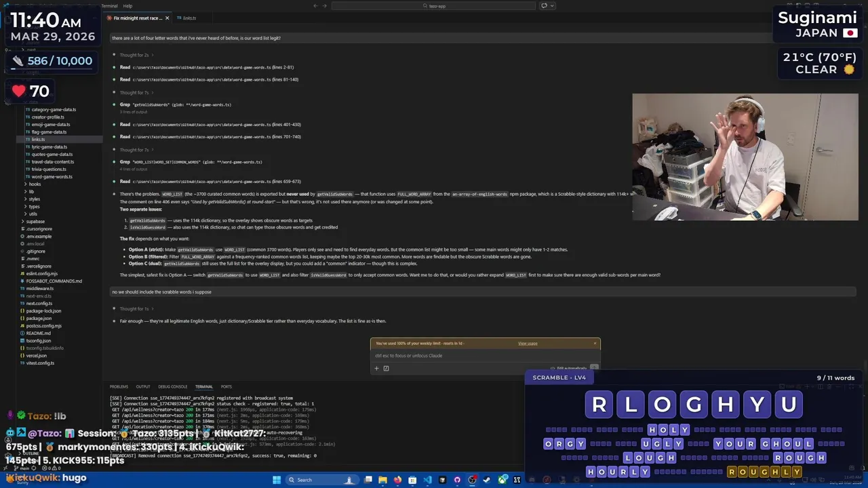Open FOSSABOT_COMMANDS.md file
Screen dimensions: 868x488
coord(54,281)
